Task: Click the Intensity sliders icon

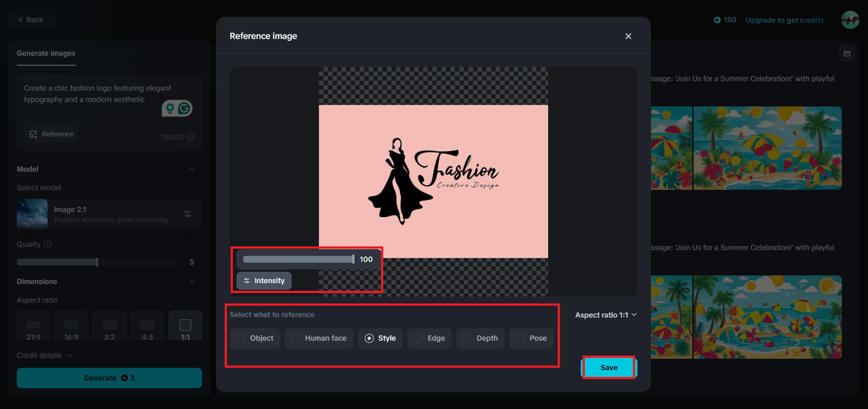Action: tap(247, 281)
